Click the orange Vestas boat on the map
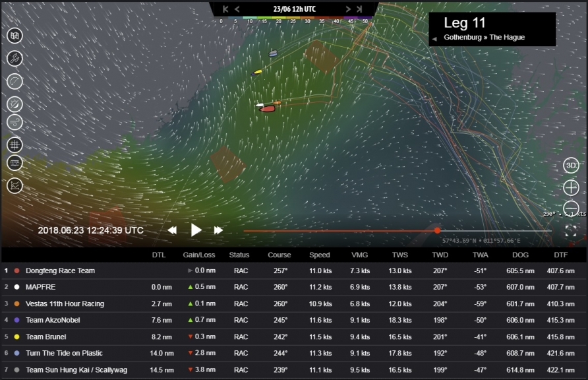This screenshot has width=588, height=380. pos(277,102)
